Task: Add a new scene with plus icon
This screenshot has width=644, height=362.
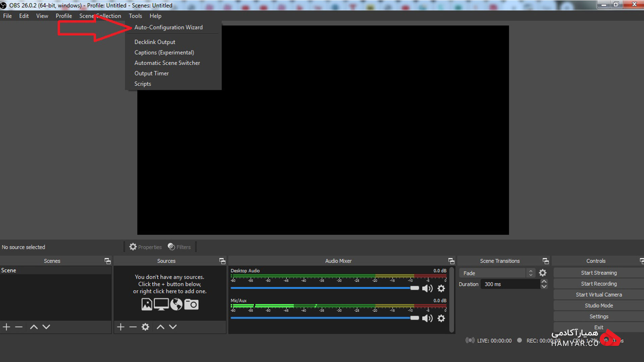Action: (6, 326)
